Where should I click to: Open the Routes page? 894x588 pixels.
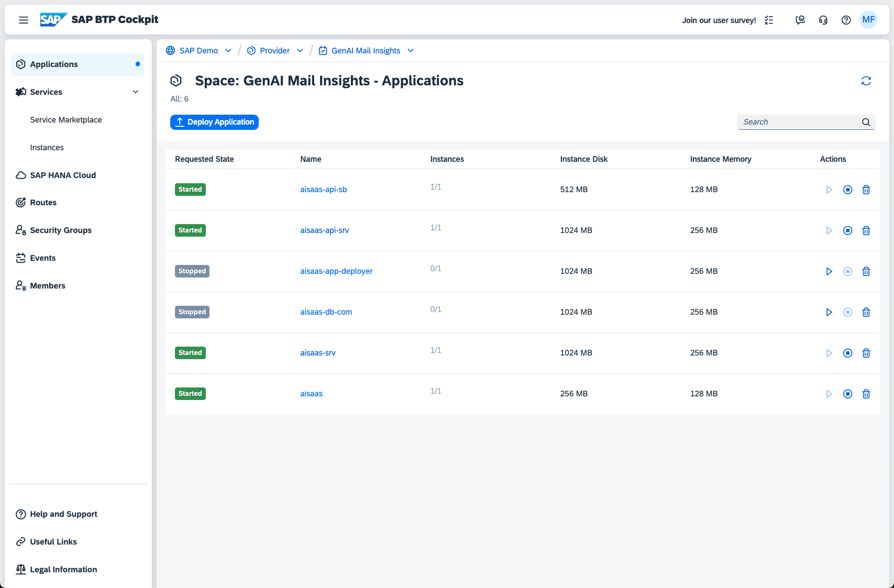[x=43, y=203]
